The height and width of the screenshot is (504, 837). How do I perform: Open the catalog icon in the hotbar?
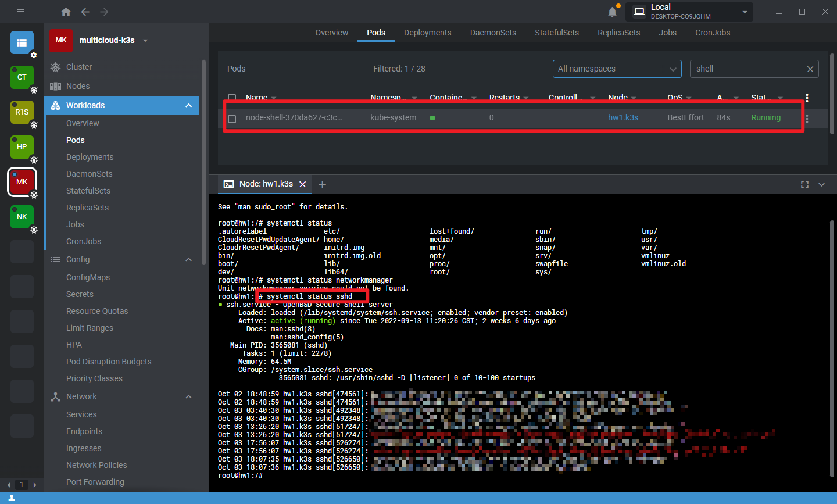(x=22, y=42)
